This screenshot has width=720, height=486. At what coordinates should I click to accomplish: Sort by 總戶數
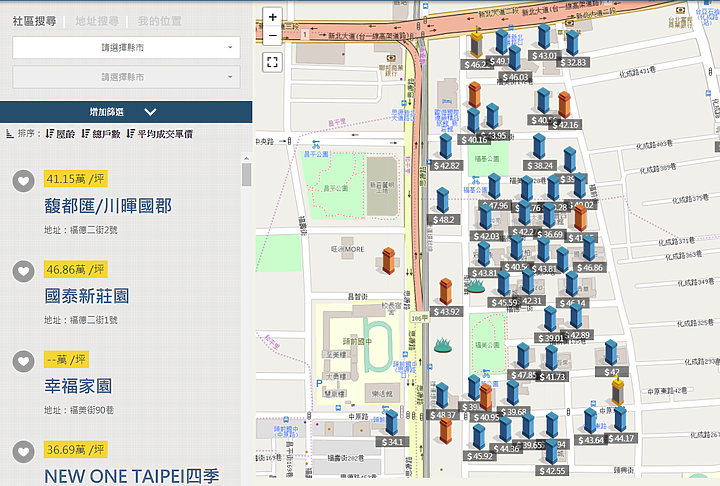[101, 134]
